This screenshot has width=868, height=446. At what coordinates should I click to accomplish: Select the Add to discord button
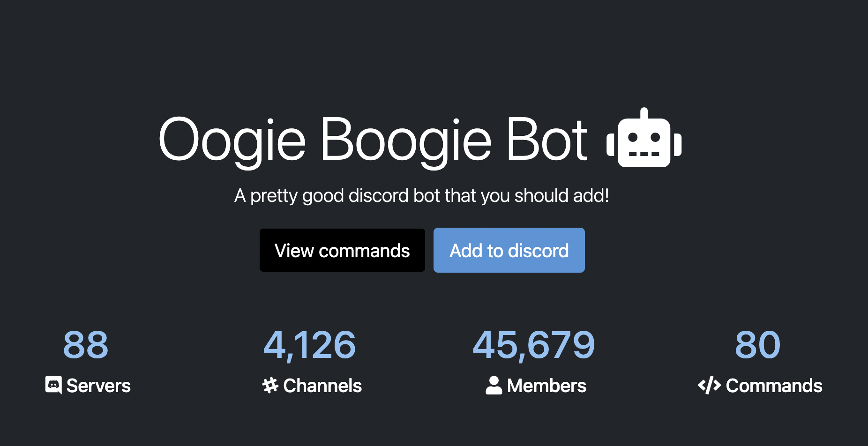[x=509, y=250]
